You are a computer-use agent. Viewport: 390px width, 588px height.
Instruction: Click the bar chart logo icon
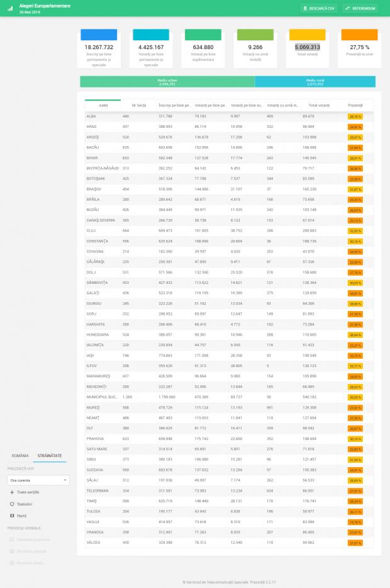point(10,8)
